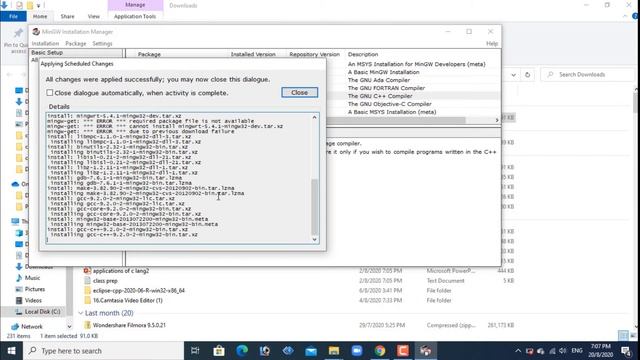640x360 pixels.
Task: Click the package list horizontal scrollbar thumb
Action: point(396,120)
